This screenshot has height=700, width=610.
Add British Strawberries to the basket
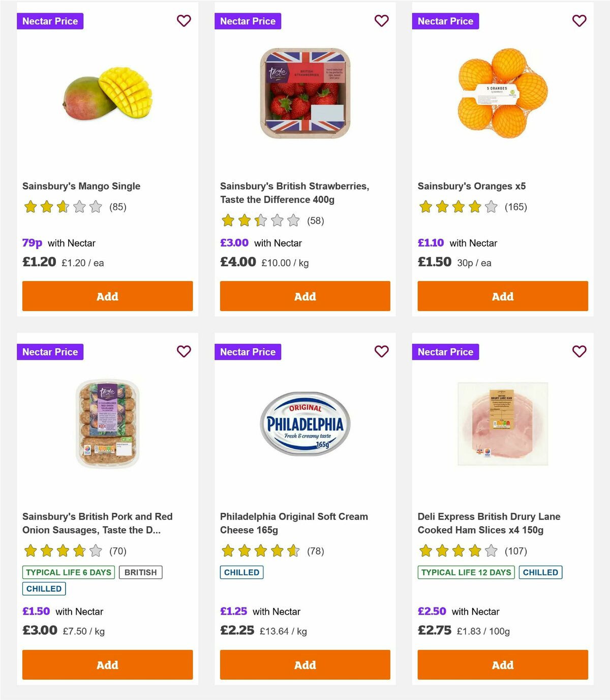[304, 296]
